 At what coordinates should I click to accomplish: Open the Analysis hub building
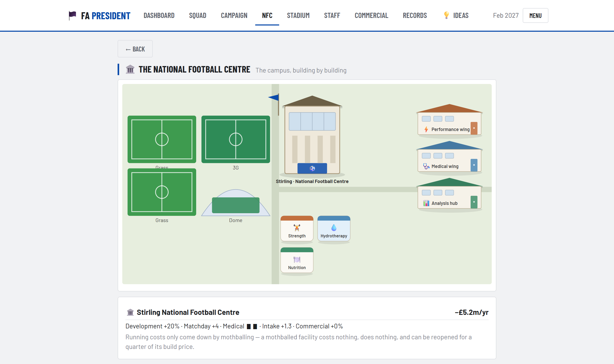[x=450, y=193]
